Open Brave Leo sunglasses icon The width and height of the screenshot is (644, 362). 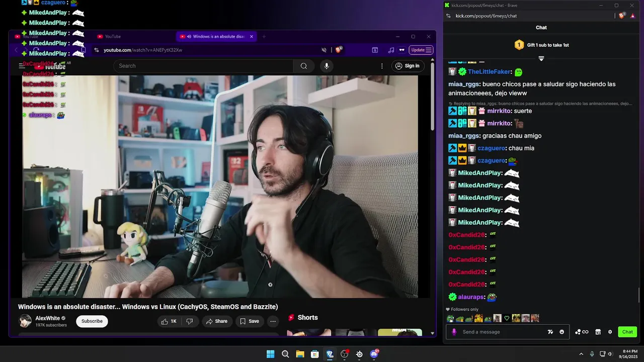pyautogui.click(x=401, y=50)
